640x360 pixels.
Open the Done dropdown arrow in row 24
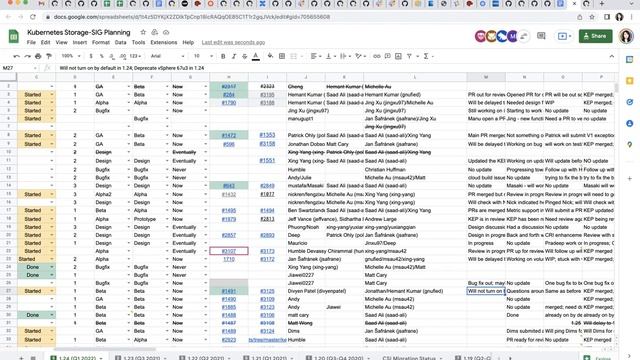pyautogui.click(x=52, y=267)
